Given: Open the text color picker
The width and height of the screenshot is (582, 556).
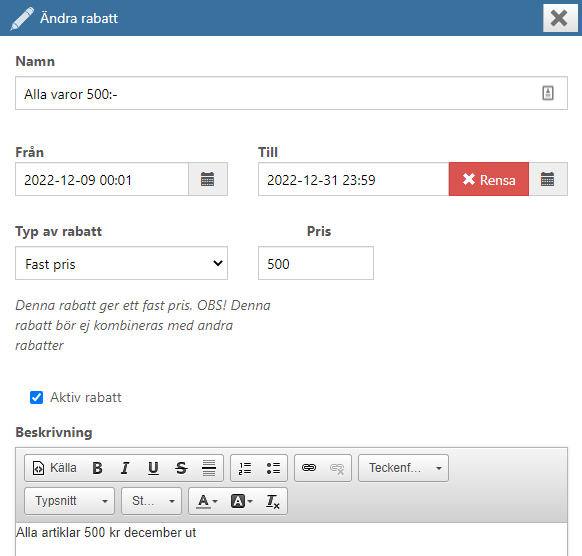Looking at the screenshot, I should coord(206,501).
